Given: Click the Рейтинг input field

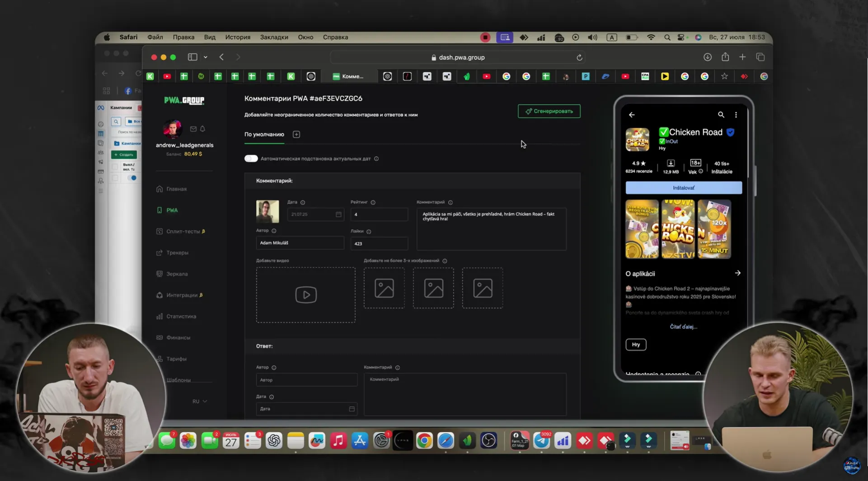Looking at the screenshot, I should (379, 214).
